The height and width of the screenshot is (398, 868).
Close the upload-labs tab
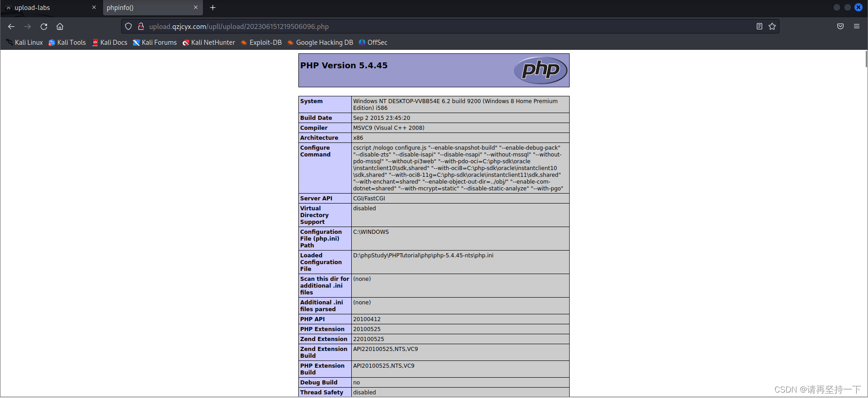(x=94, y=8)
